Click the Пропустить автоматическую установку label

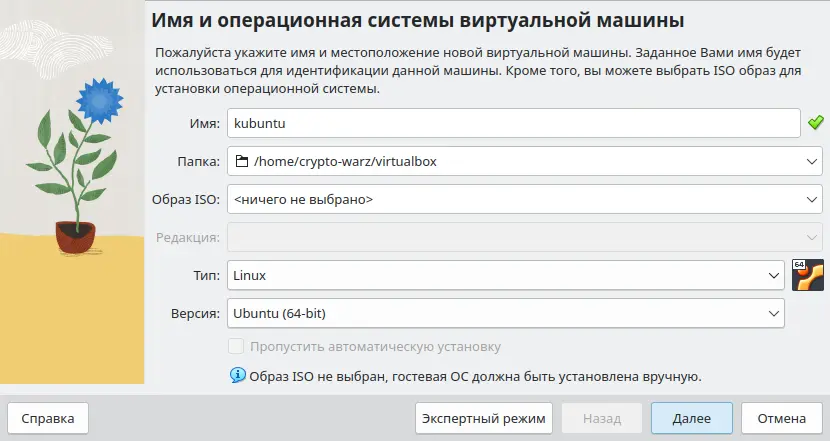[375, 347]
